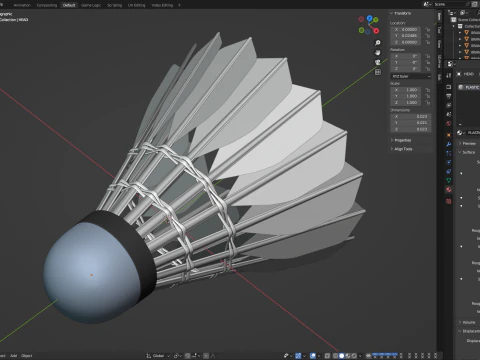Edit Dimensions Z value field
The width and height of the screenshot is (480, 360).
click(411, 129)
